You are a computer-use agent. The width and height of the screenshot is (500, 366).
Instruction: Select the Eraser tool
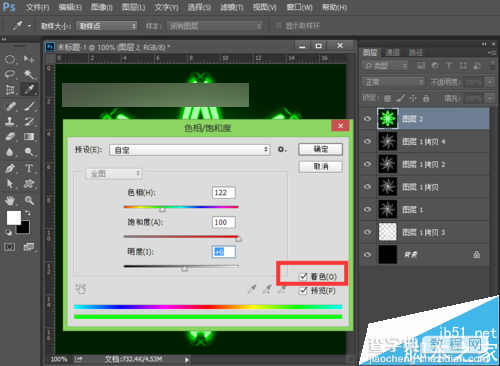pyautogui.click(x=10, y=137)
